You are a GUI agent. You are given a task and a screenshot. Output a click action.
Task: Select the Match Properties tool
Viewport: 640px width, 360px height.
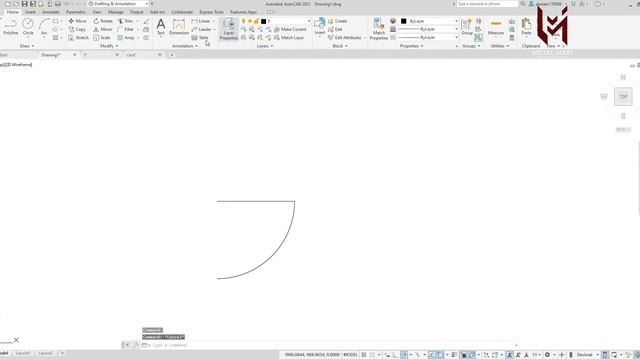[379, 29]
